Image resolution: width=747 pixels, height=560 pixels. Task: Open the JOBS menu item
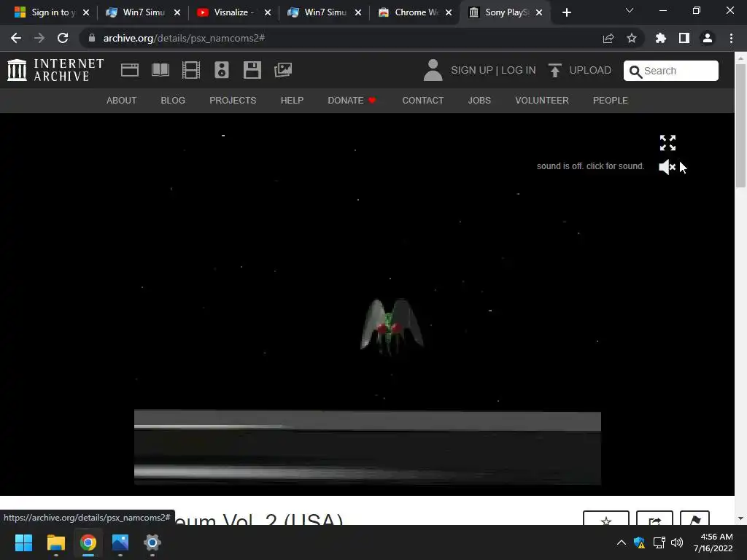click(479, 101)
